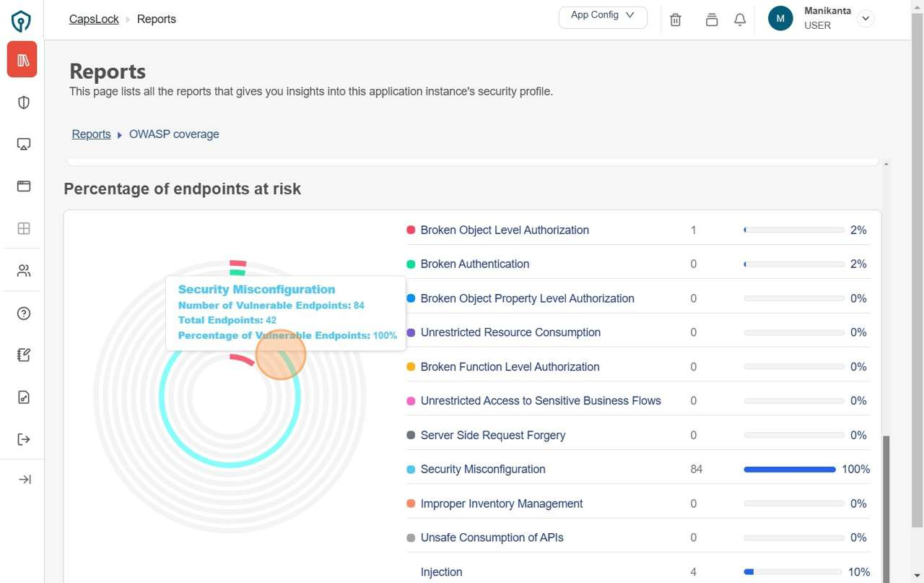The height and width of the screenshot is (583, 924).
Task: Open the Security Misconfiguration report link
Action: click(482, 469)
